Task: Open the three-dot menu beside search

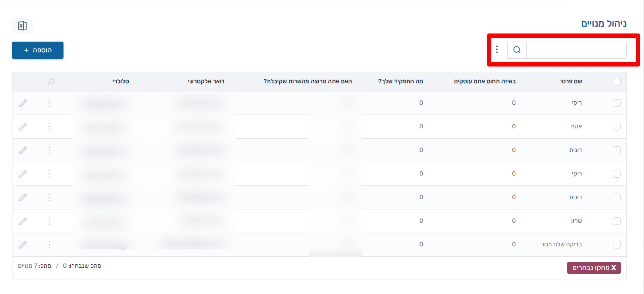Action: [x=497, y=50]
